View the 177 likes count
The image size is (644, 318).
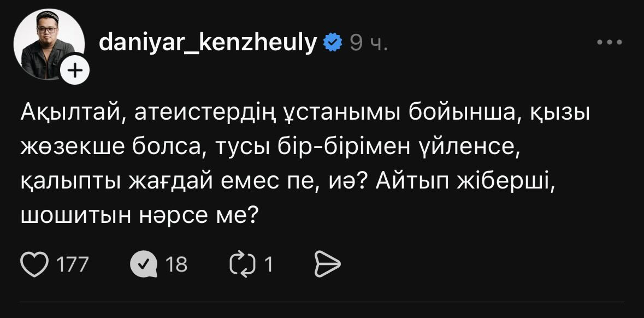click(x=73, y=265)
